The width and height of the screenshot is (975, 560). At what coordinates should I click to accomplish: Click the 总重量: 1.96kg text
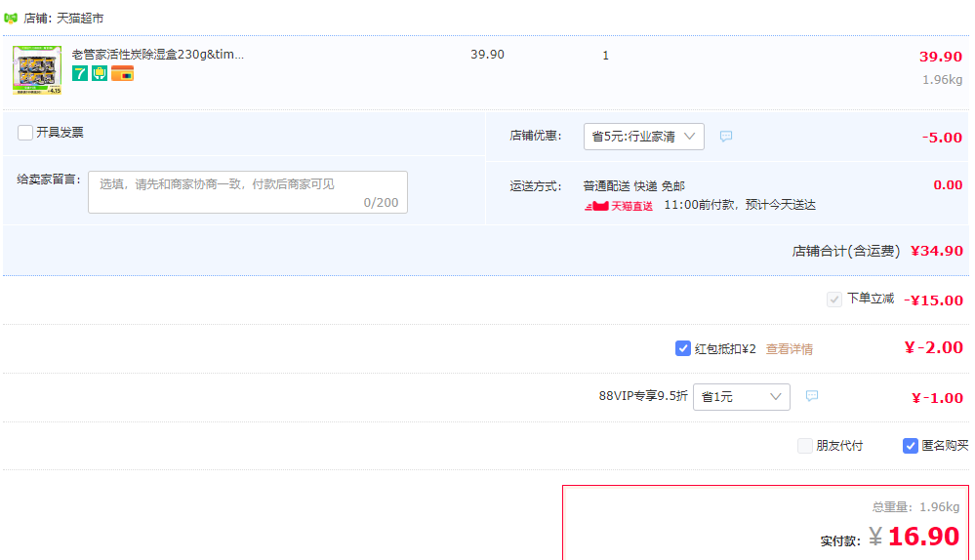tap(915, 507)
